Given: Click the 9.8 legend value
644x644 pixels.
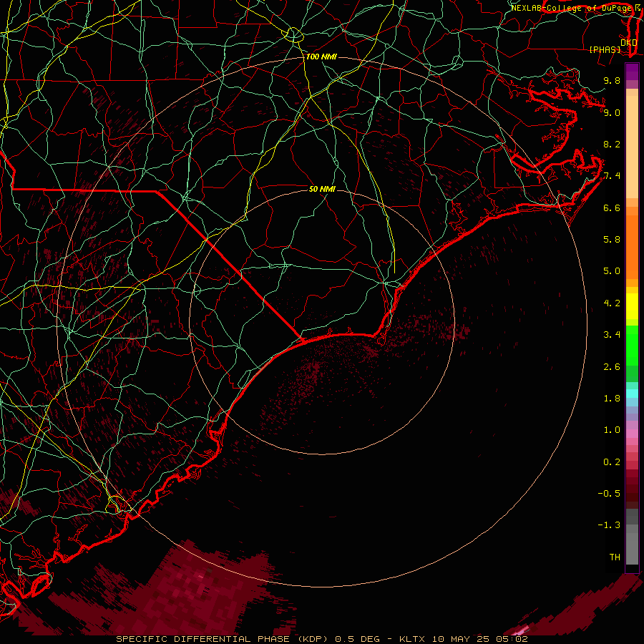Looking at the screenshot, I should (612, 80).
